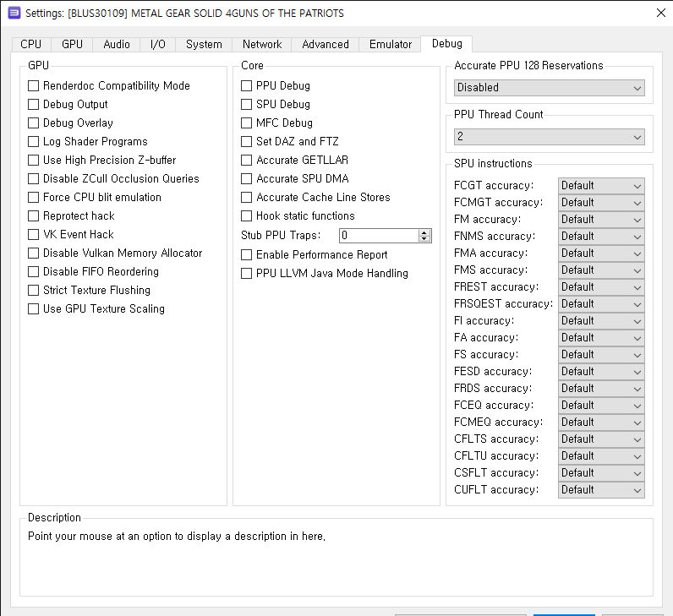Open FESD accuracy dropdown
The image size is (673, 616).
(x=601, y=372)
